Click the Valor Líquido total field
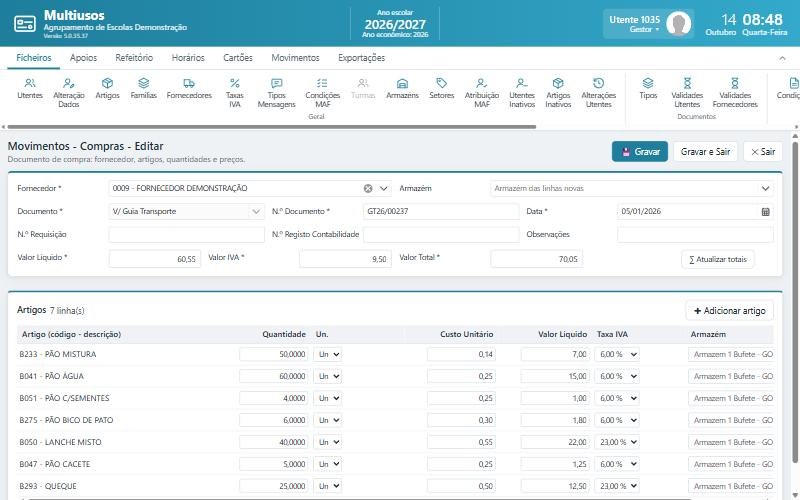The width and height of the screenshot is (800, 500). click(x=155, y=259)
